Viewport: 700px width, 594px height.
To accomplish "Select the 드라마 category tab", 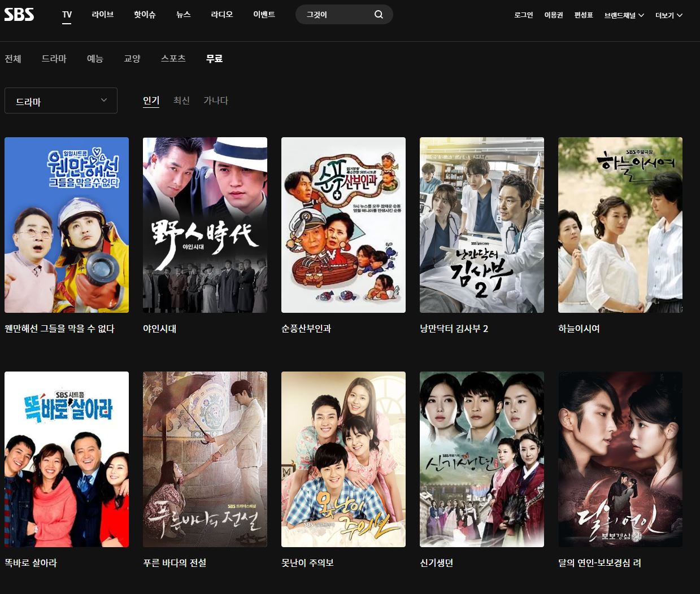I will pos(54,59).
